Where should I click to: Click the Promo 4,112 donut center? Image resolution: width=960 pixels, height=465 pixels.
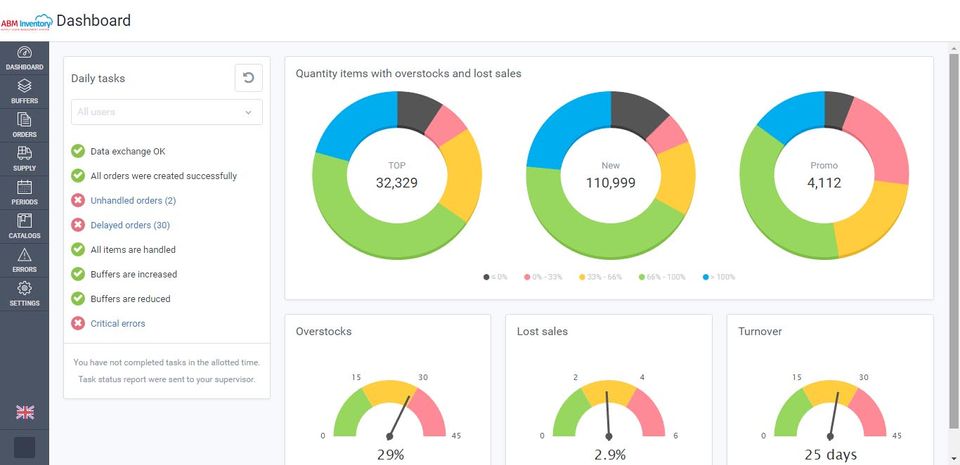click(824, 176)
